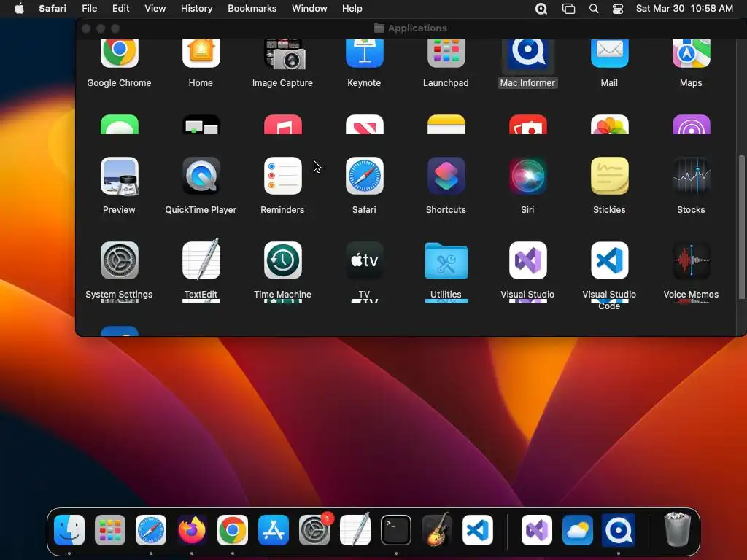Select the Siri app icon
Screen dimensions: 747x560
click(x=528, y=176)
